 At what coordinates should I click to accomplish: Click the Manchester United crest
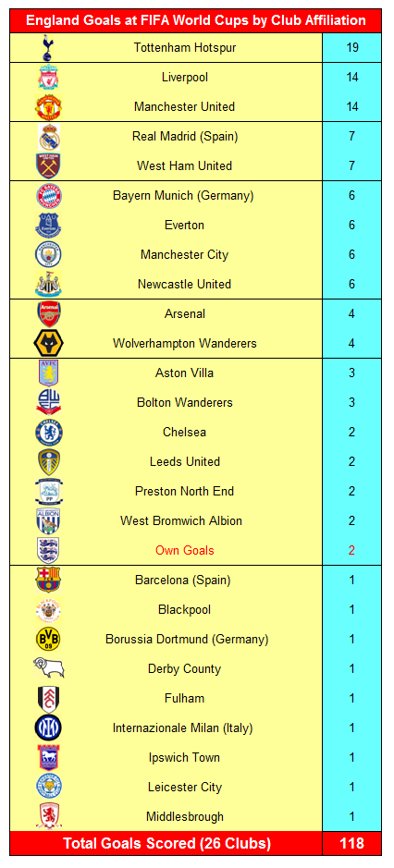click(x=48, y=107)
